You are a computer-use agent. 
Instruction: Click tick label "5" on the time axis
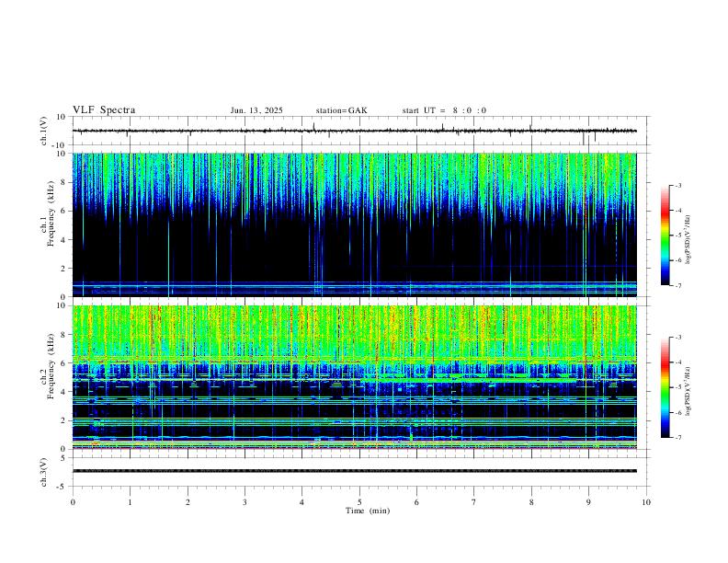pyautogui.click(x=359, y=502)
